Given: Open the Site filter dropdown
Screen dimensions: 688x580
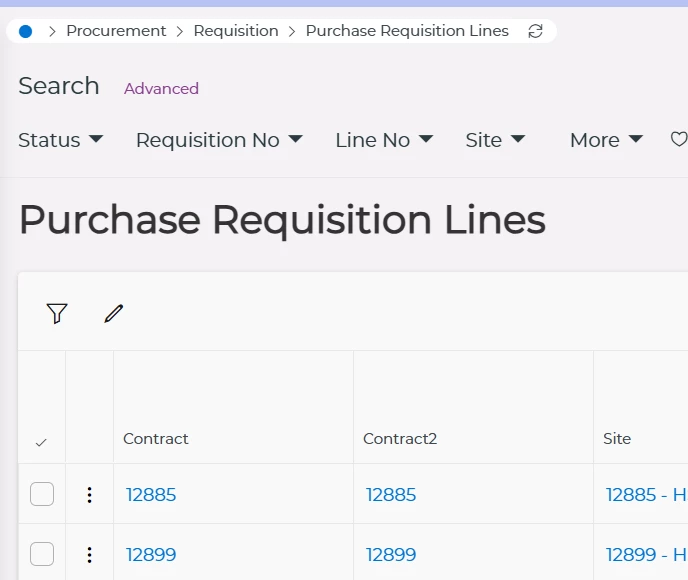Looking at the screenshot, I should (x=495, y=140).
